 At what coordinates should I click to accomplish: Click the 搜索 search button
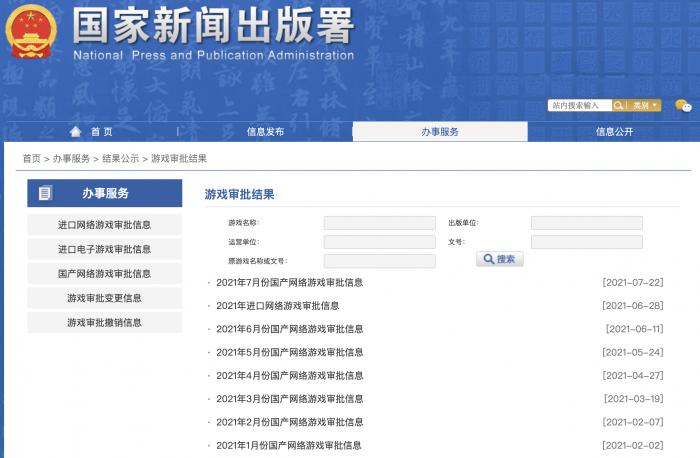pos(500,259)
